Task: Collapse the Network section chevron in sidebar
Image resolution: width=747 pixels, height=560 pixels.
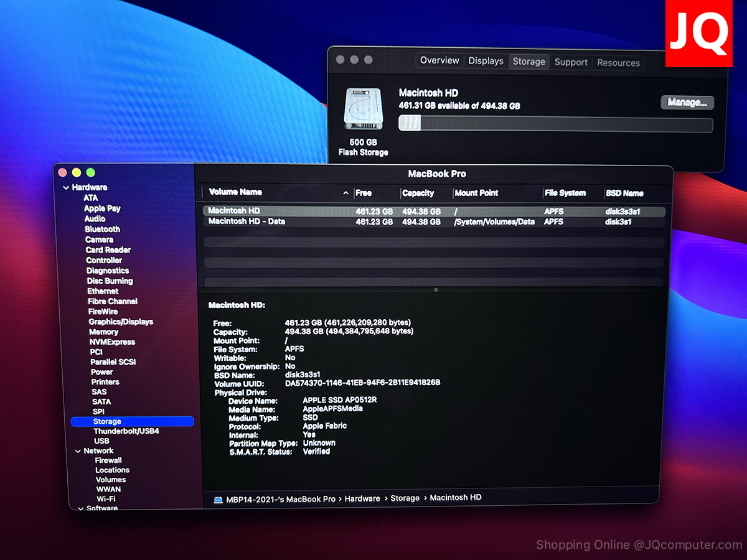Action: pyautogui.click(x=78, y=451)
